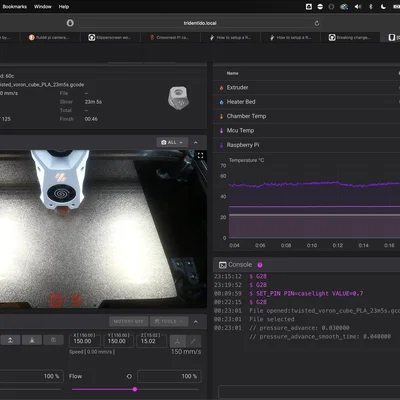Open the ALL camera selector dropdown
Viewport: 400px width, 400px height.
click(172, 142)
